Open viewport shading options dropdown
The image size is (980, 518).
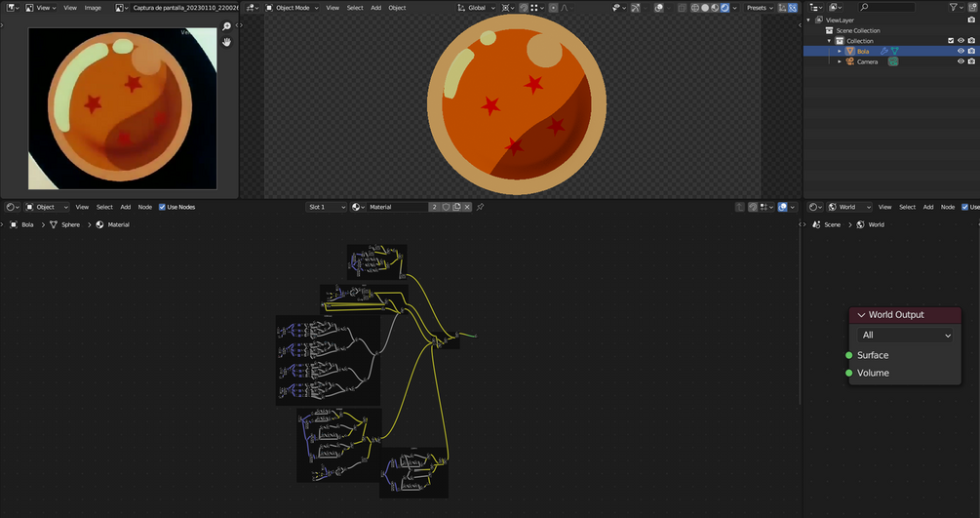click(x=734, y=8)
